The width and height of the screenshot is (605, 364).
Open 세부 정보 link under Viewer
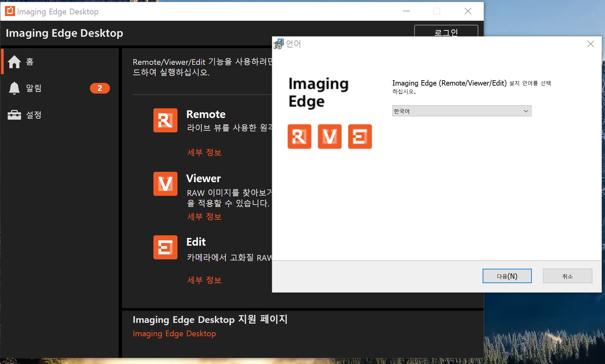(x=204, y=217)
